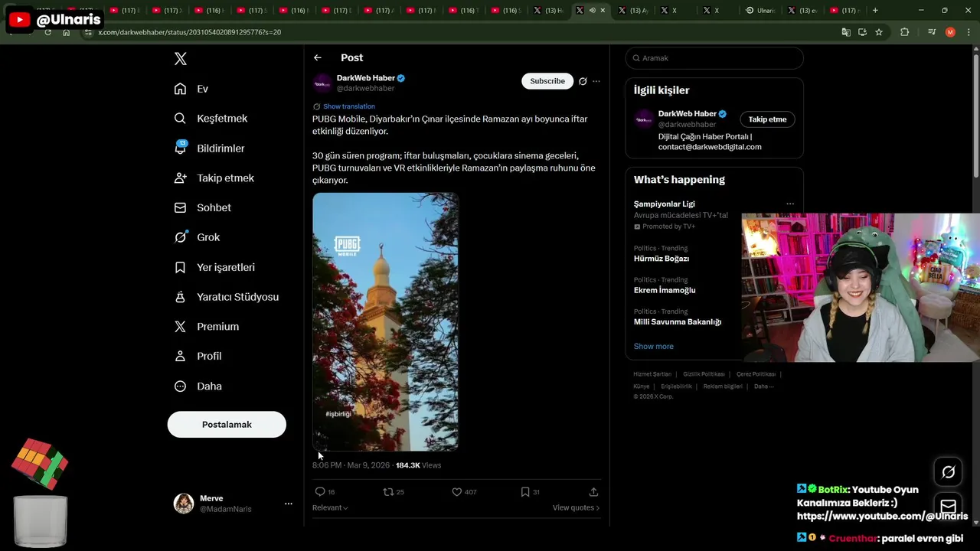Image resolution: width=980 pixels, height=551 pixels.
Task: Bookmark page with the star icon
Action: 879,32
